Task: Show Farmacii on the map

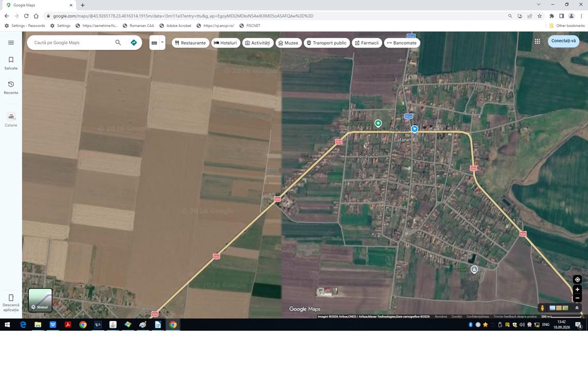Action: click(x=367, y=43)
